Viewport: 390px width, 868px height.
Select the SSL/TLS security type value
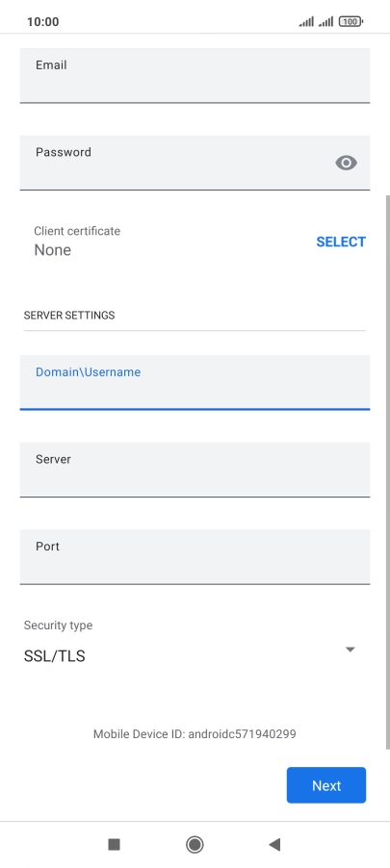coord(54,656)
